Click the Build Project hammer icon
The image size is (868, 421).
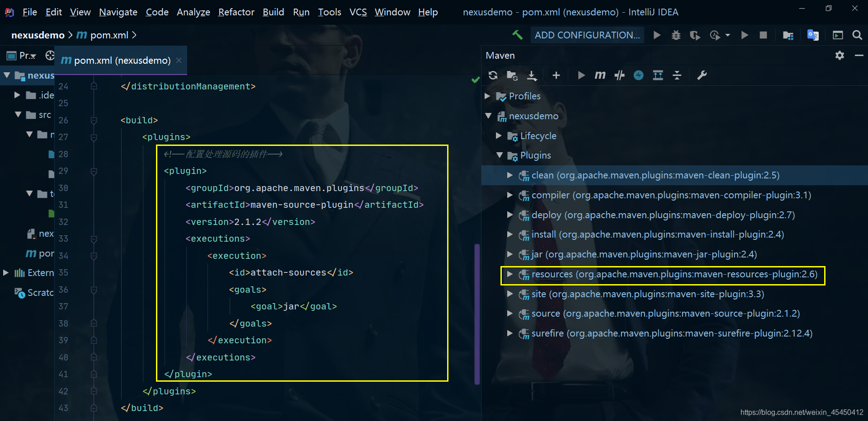pos(517,35)
